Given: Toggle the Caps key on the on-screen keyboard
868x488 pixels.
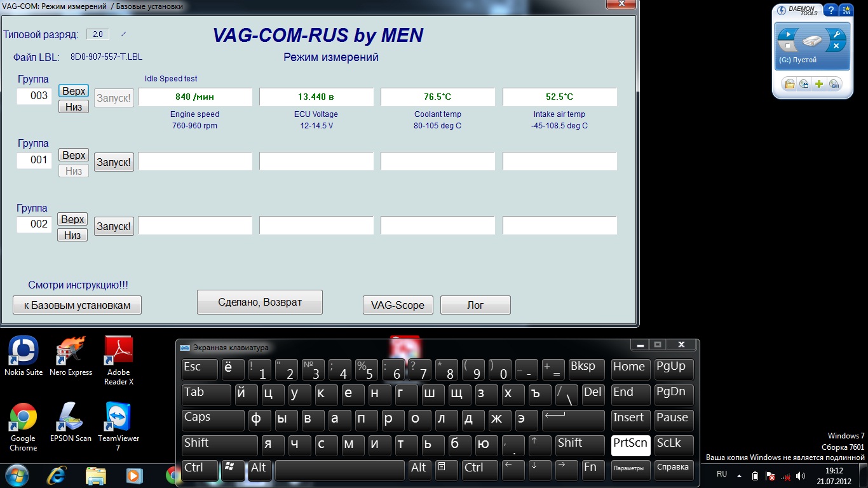Looking at the screenshot, I should 213,420.
